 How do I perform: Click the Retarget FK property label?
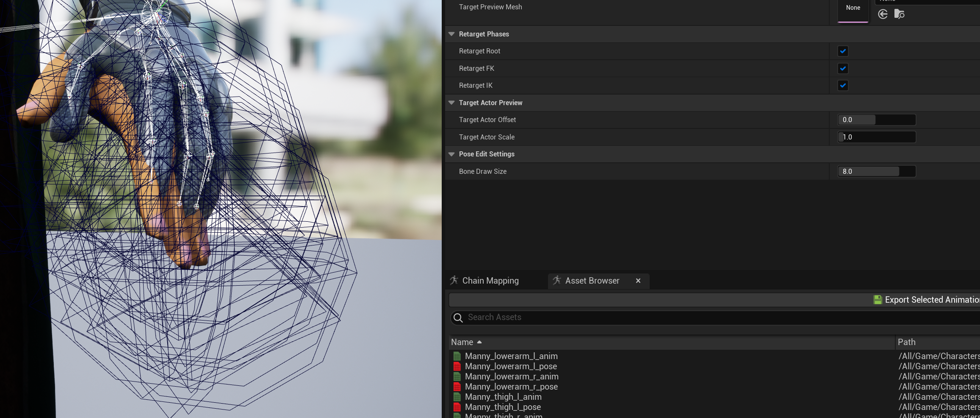click(476, 68)
